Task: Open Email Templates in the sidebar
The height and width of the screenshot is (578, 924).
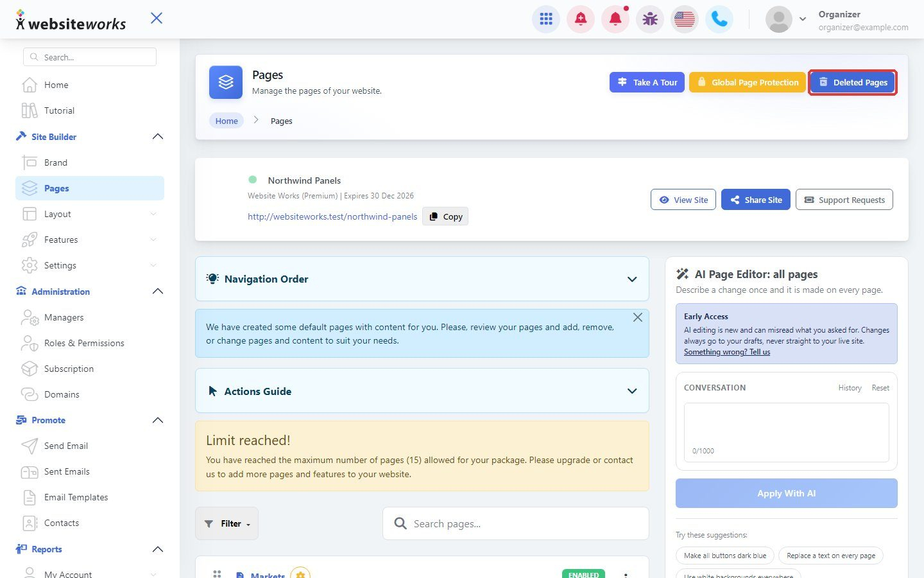Action: (90, 497)
